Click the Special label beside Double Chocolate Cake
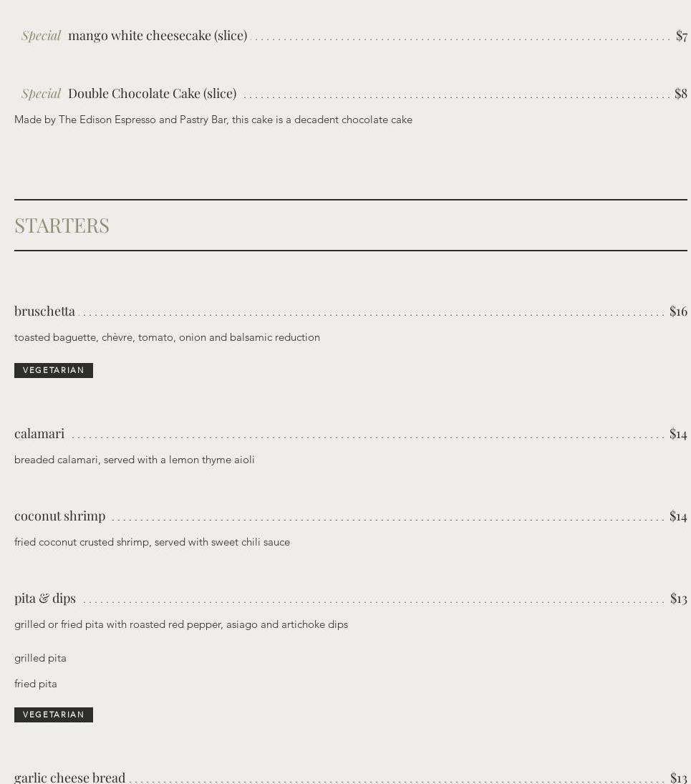The height and width of the screenshot is (784, 691). click(41, 93)
